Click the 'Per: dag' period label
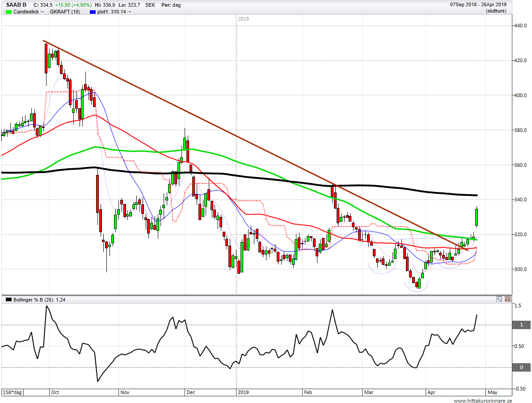The image size is (532, 403). [x=171, y=5]
